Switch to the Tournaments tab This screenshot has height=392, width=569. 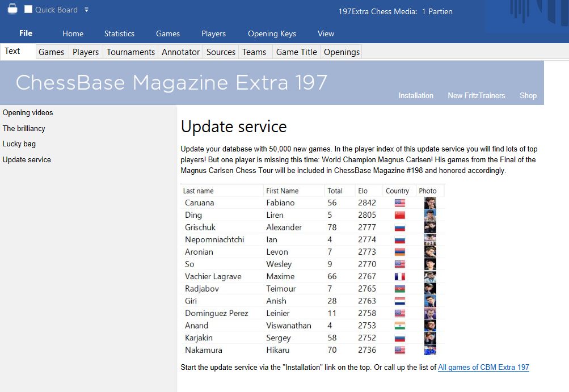click(130, 52)
